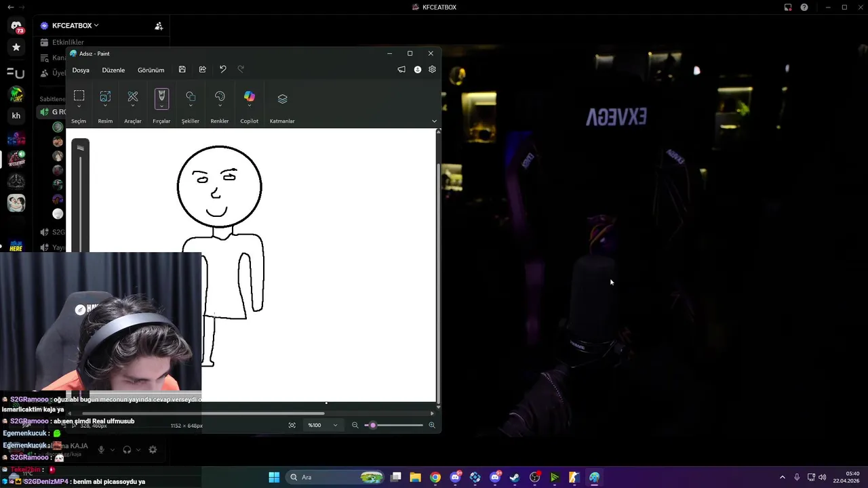Open the KFCEATBOX server icon in sidebar
Screen dimensions: 868x488
tap(16, 161)
